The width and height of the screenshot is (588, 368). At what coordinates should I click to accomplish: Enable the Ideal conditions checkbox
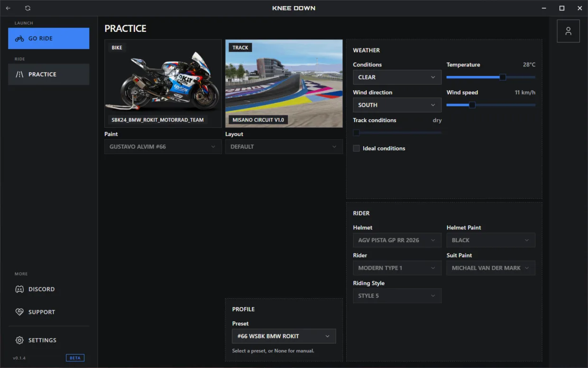(x=357, y=148)
